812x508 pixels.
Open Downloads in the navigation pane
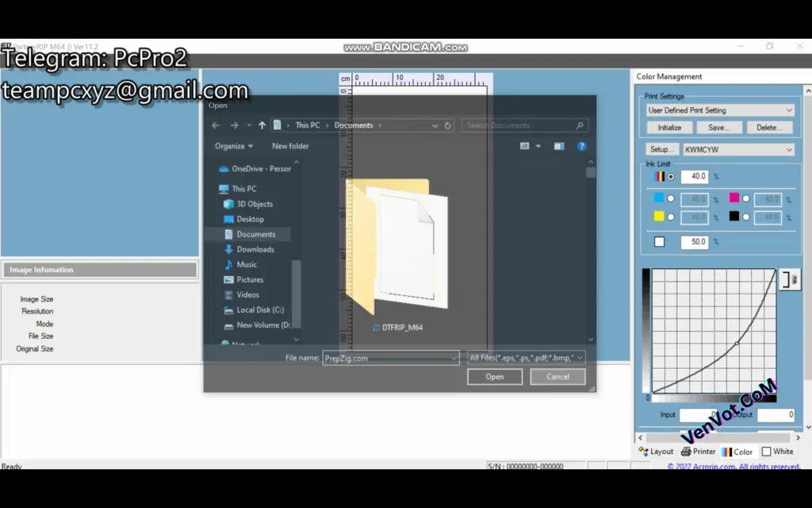(x=249, y=249)
